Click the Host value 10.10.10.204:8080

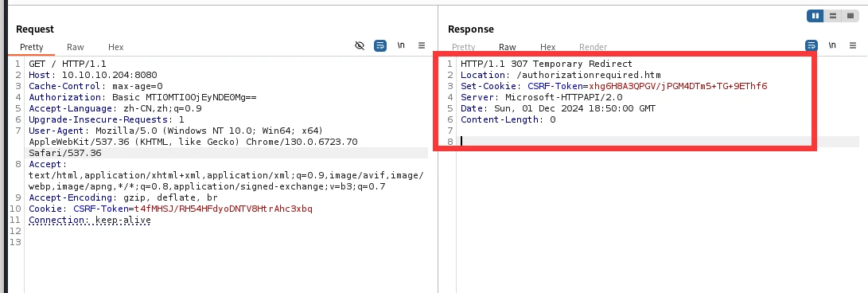coord(109,75)
